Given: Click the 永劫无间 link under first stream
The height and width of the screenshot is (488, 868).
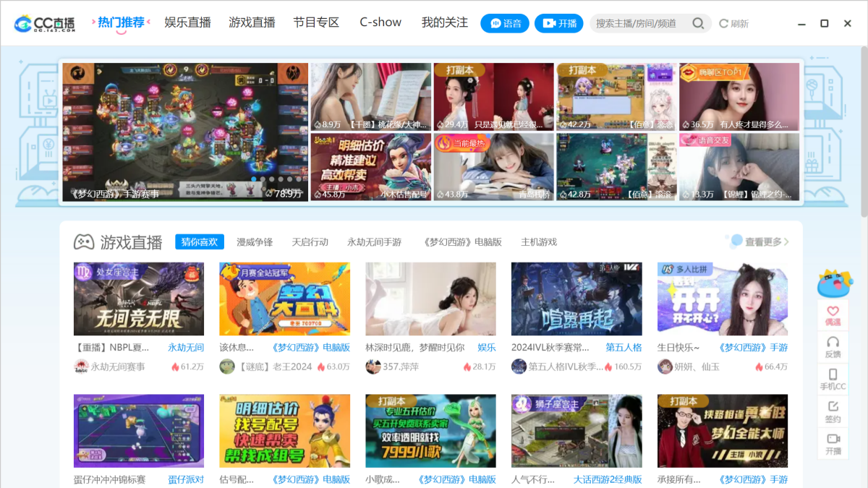Looking at the screenshot, I should (x=185, y=348).
